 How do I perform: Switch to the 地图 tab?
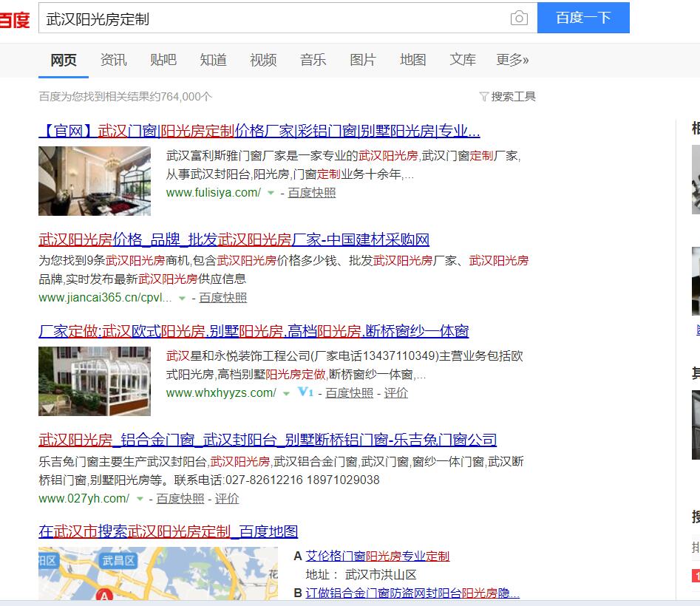click(x=412, y=61)
